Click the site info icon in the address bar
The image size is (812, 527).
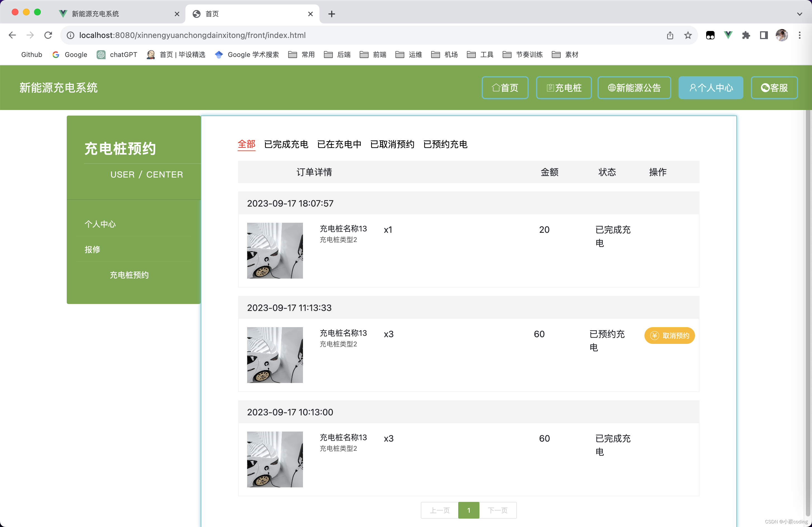(x=70, y=35)
